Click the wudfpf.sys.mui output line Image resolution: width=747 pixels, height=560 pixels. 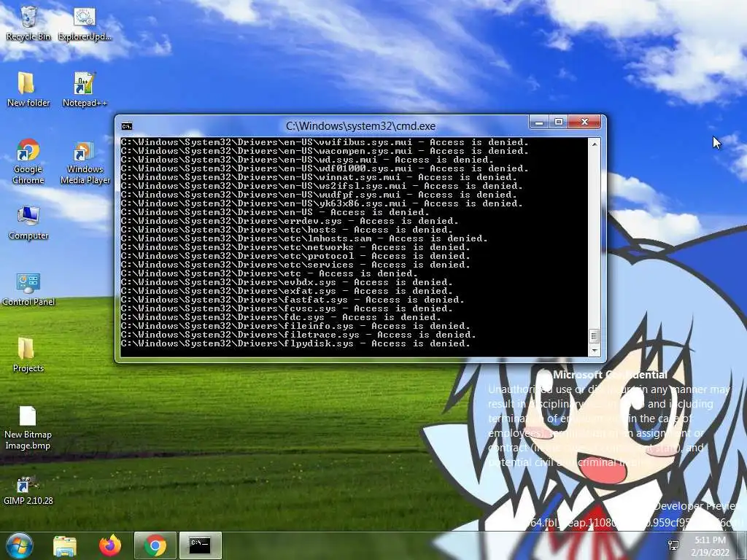click(x=319, y=194)
